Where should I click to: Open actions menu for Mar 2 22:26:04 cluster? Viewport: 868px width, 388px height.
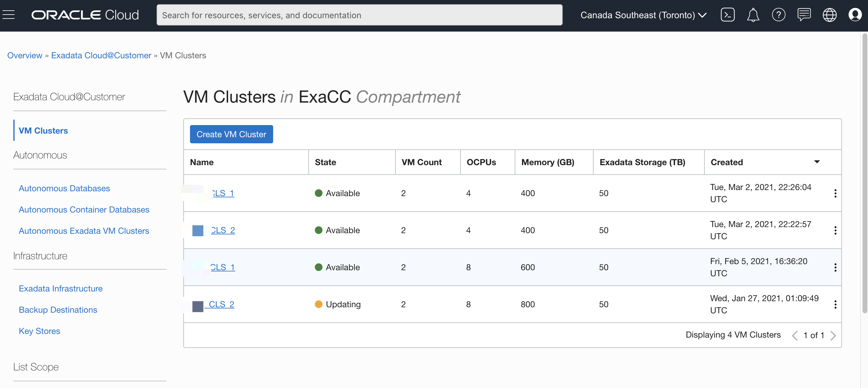835,193
